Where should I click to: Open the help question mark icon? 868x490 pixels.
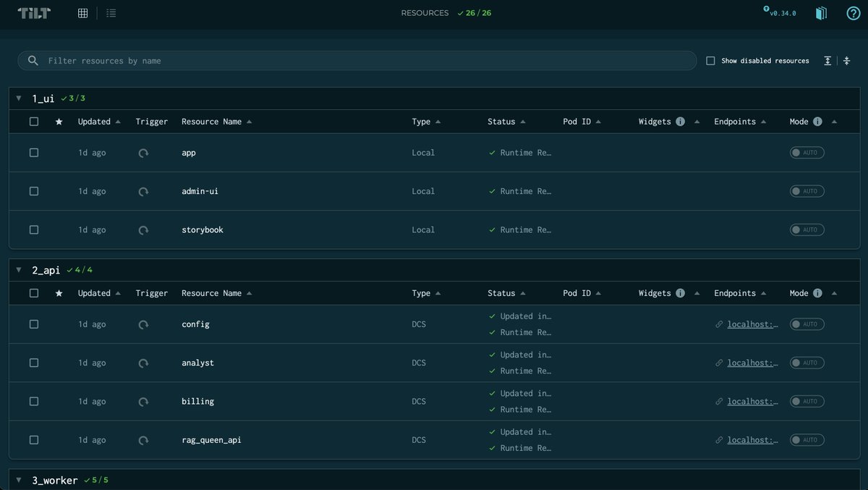[x=854, y=13]
